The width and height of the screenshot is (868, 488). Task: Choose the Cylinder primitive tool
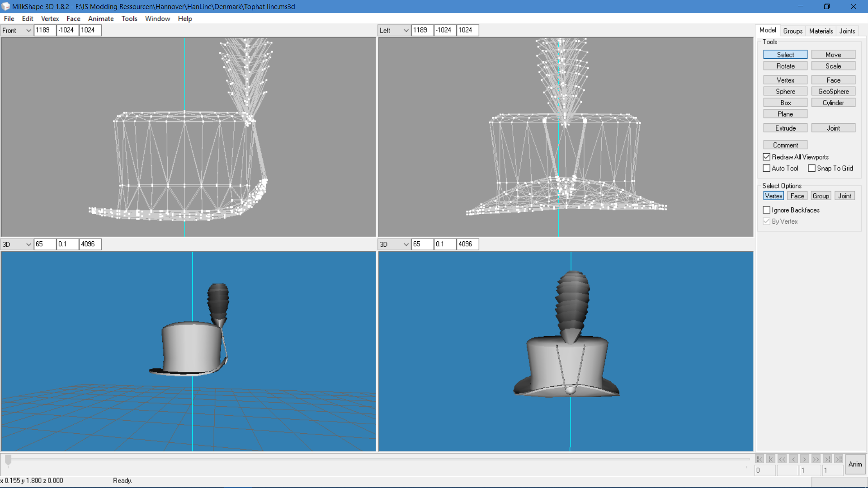[833, 103]
